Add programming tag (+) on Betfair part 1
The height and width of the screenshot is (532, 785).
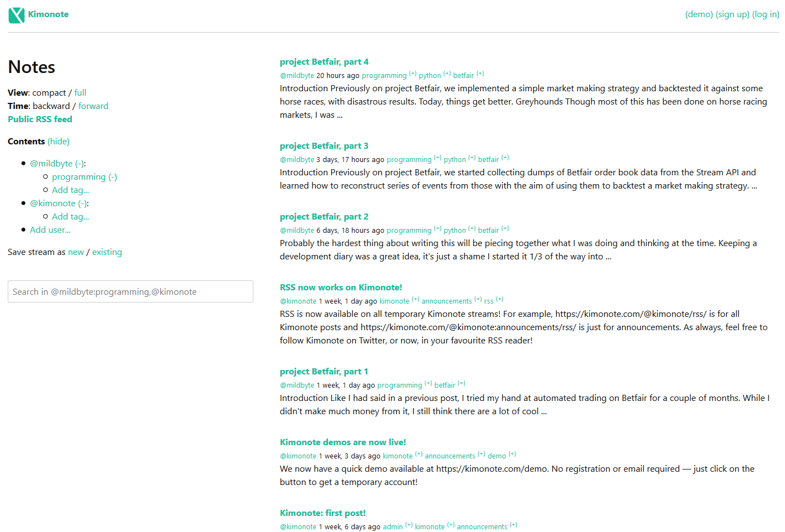point(428,383)
